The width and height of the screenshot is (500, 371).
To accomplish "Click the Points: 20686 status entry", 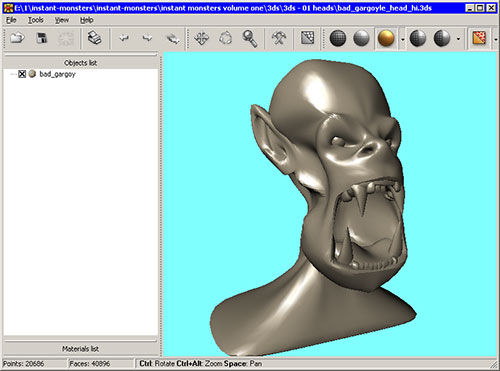I will click(23, 364).
